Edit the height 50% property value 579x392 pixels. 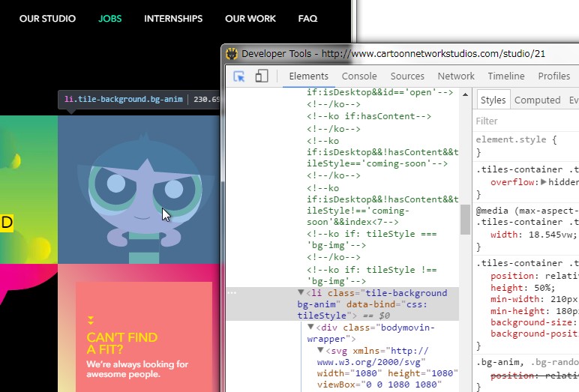pos(544,288)
